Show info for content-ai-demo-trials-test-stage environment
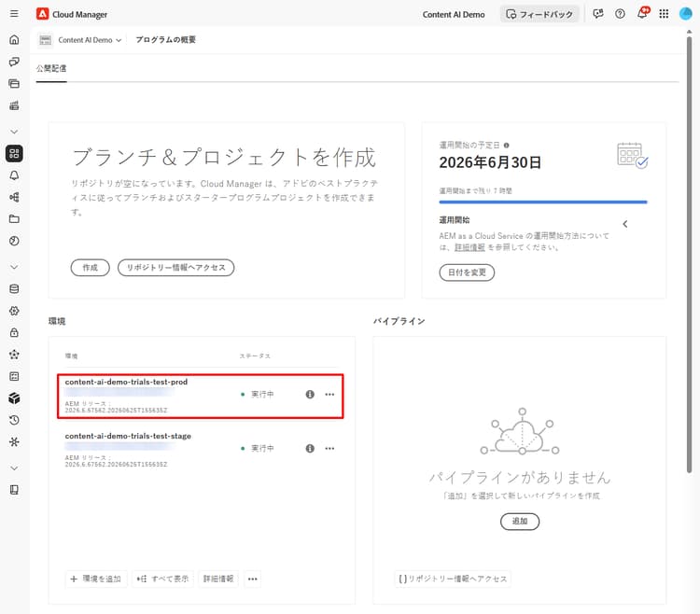Image resolution: width=700 pixels, height=614 pixels. pos(310,449)
